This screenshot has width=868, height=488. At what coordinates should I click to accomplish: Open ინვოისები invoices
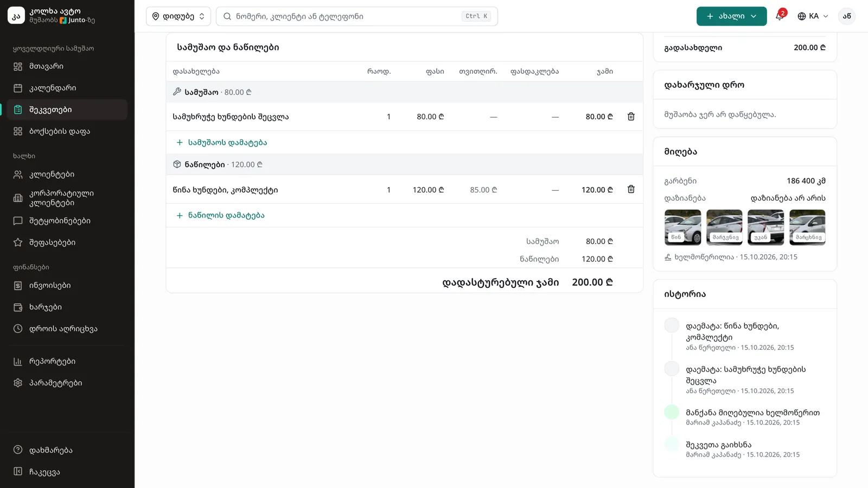(67, 285)
